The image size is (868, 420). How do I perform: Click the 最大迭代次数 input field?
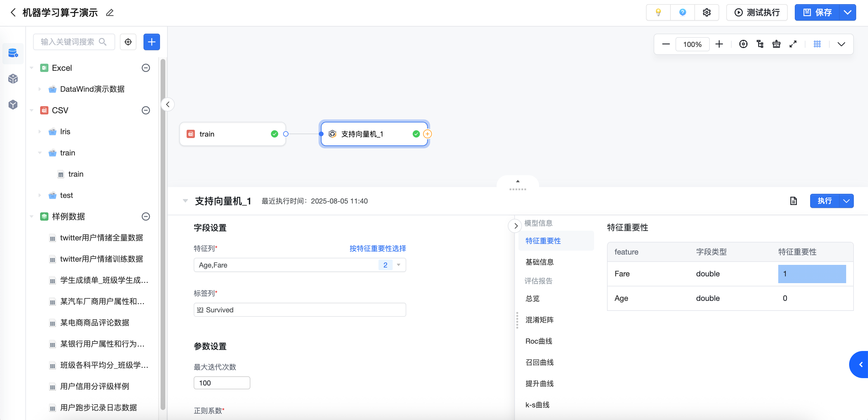[222, 383]
